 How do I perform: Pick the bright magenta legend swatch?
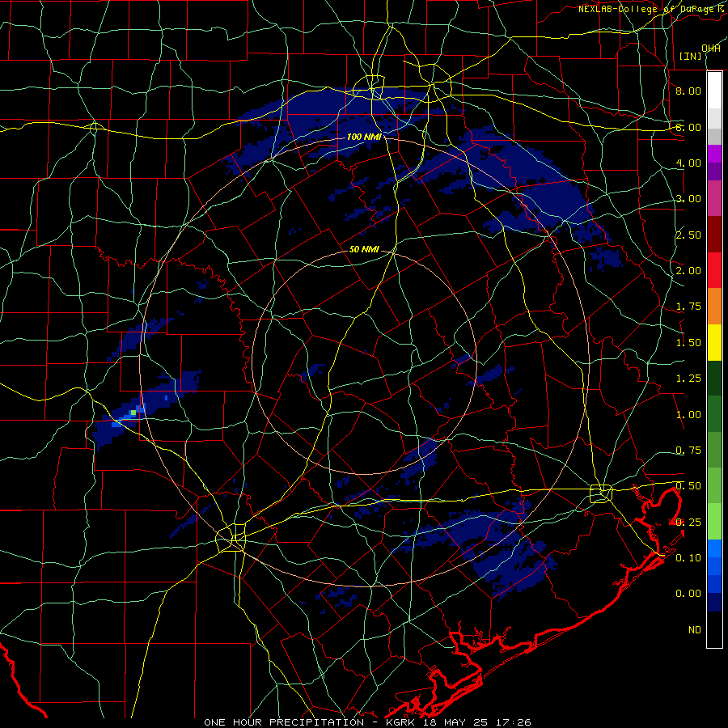pyautogui.click(x=714, y=154)
